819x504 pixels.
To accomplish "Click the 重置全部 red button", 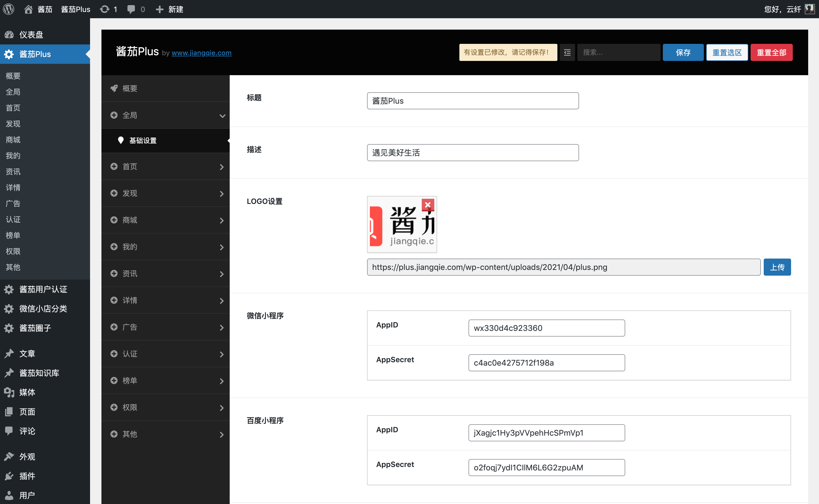I will [771, 52].
